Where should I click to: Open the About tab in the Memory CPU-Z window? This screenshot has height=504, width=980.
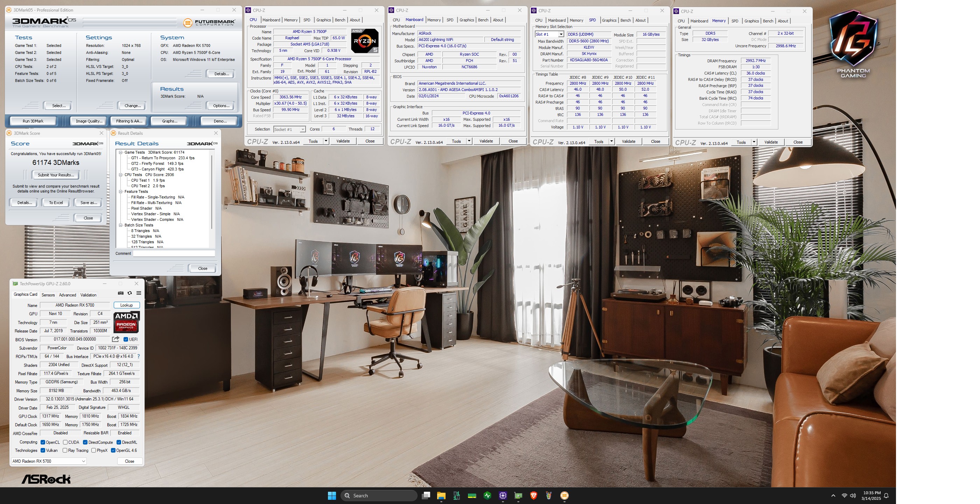(x=783, y=21)
